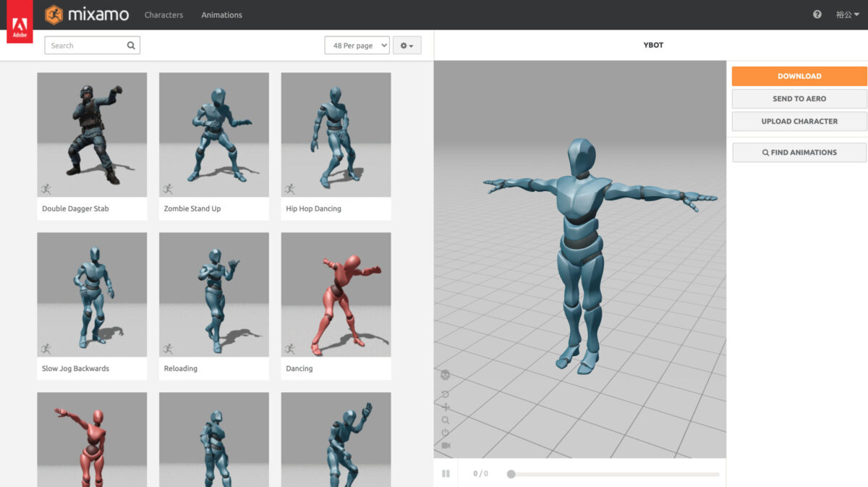Click the running-man icon on Reloading card
868x487 pixels.
click(168, 349)
